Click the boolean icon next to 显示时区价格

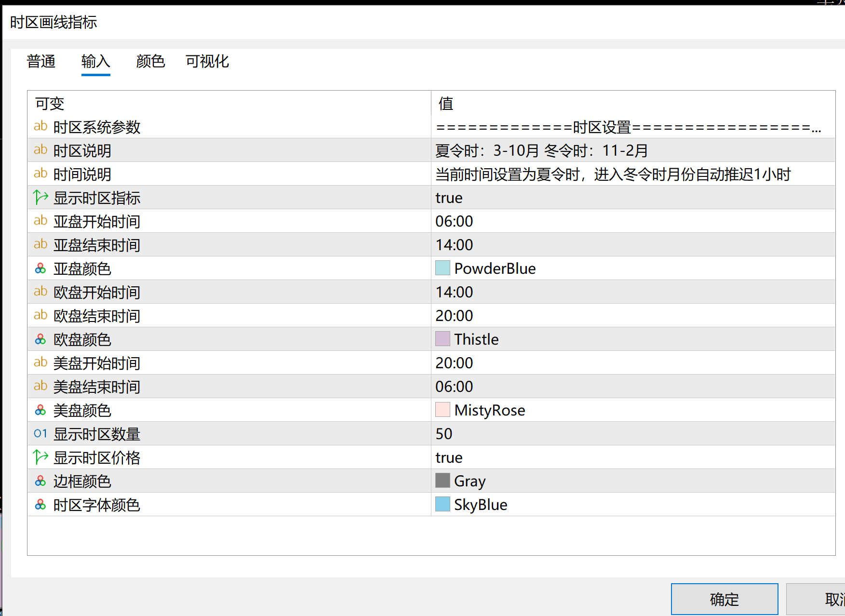[x=40, y=457]
